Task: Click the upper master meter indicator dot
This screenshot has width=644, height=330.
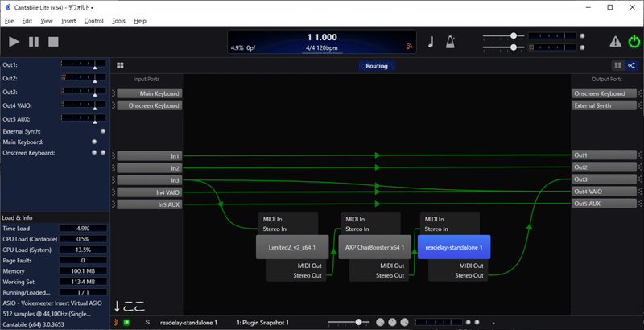Action: [582, 36]
